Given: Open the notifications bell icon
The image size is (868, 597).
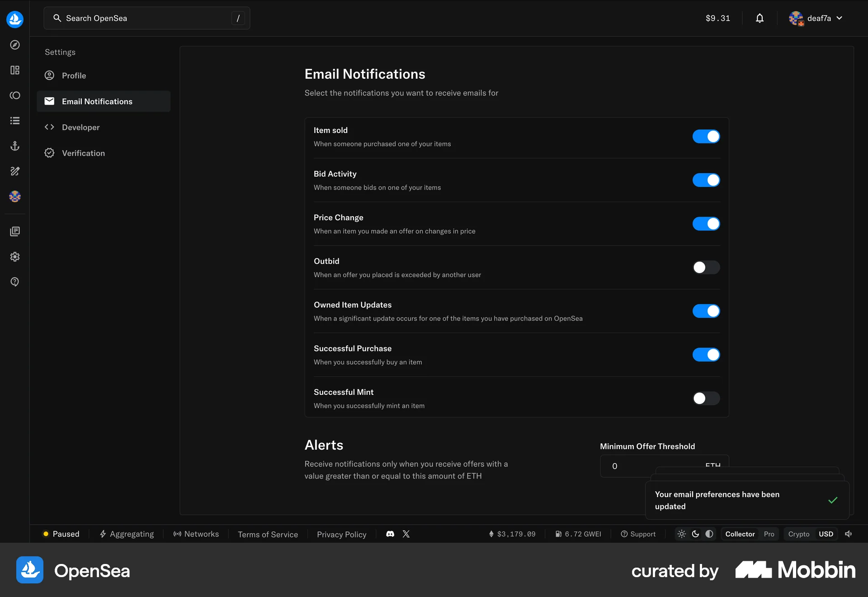Looking at the screenshot, I should coord(759,18).
